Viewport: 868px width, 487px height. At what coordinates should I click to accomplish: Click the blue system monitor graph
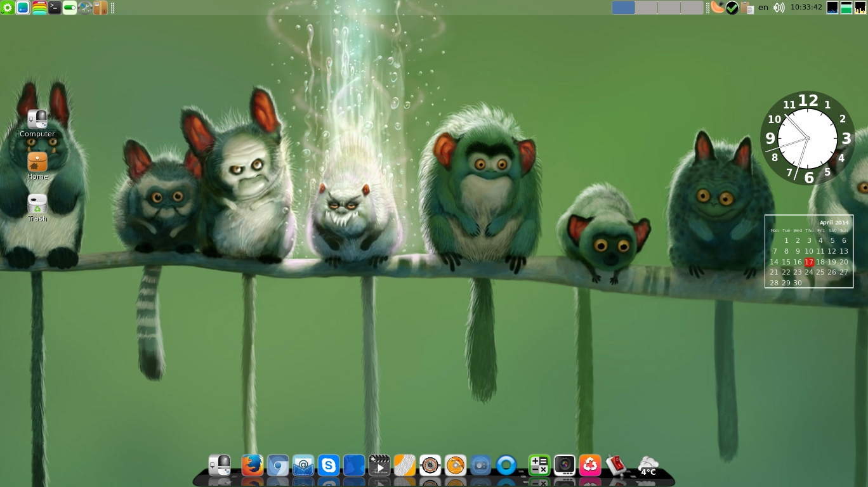832,8
